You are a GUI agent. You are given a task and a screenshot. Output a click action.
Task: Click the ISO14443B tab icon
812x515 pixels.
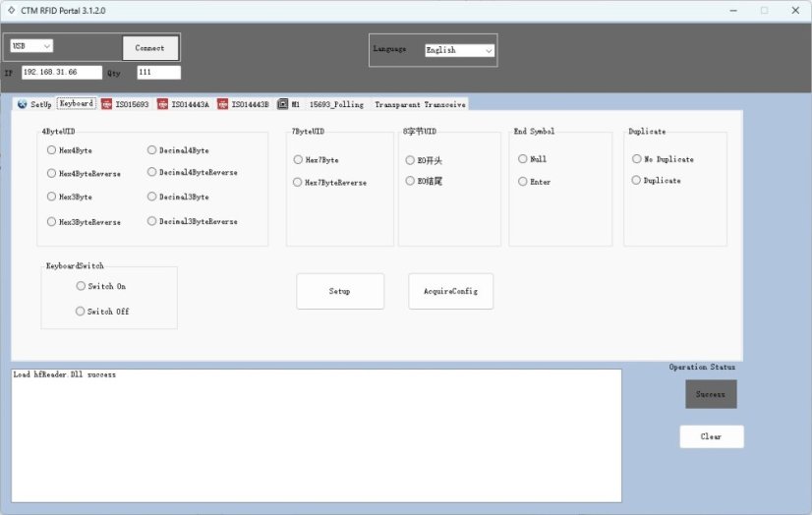pyautogui.click(x=223, y=104)
